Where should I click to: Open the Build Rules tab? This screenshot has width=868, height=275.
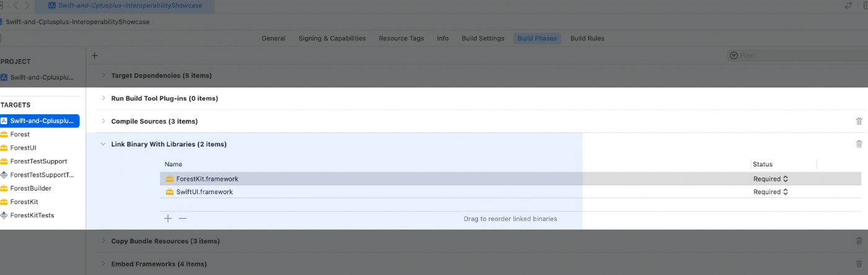pos(587,38)
